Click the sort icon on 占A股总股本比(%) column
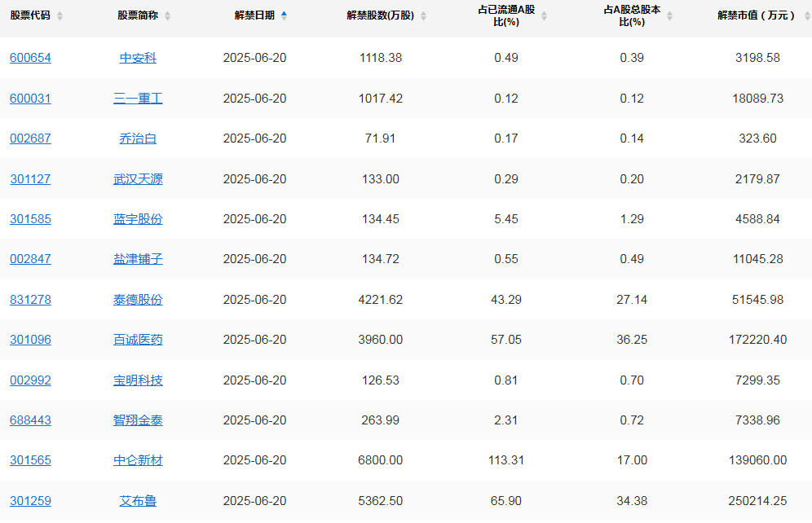 670,15
